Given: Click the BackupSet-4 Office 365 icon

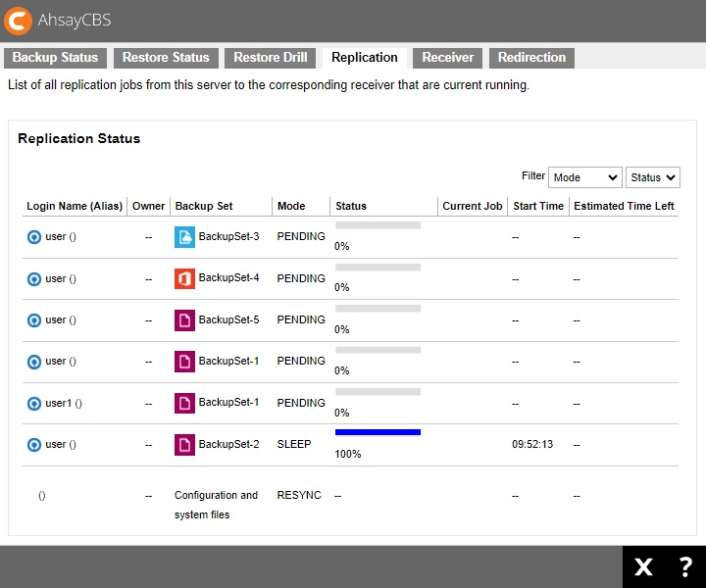Looking at the screenshot, I should [x=184, y=278].
